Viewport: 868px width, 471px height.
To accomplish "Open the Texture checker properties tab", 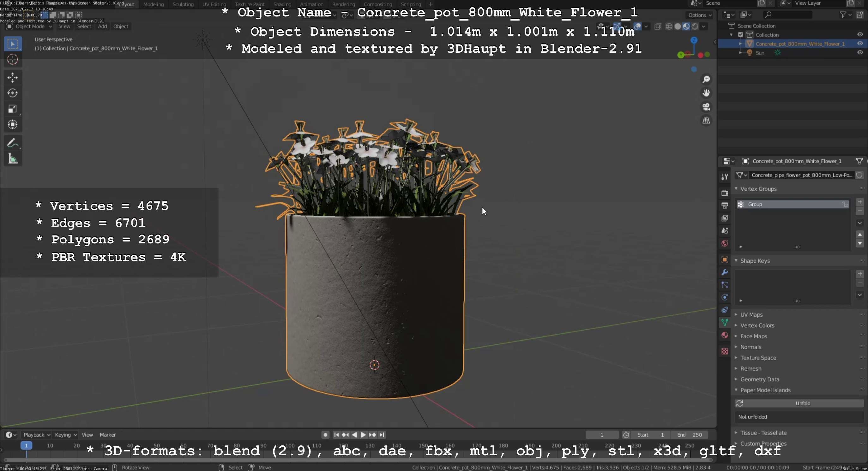I will [725, 351].
